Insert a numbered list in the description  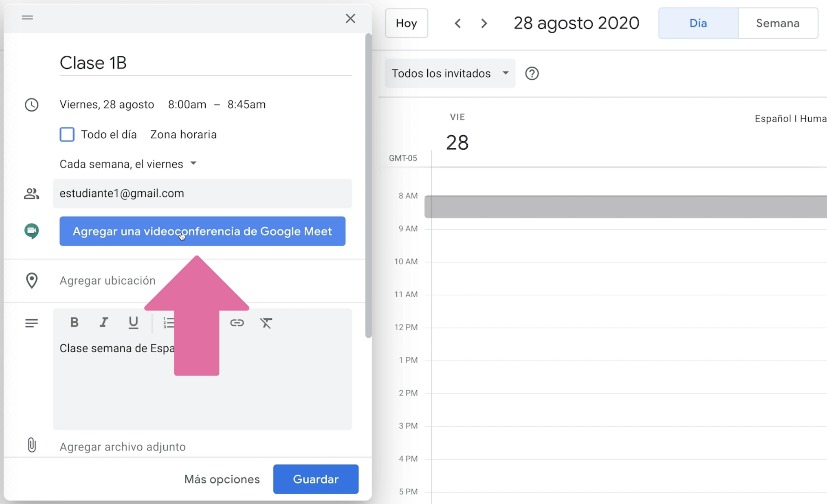click(x=169, y=323)
